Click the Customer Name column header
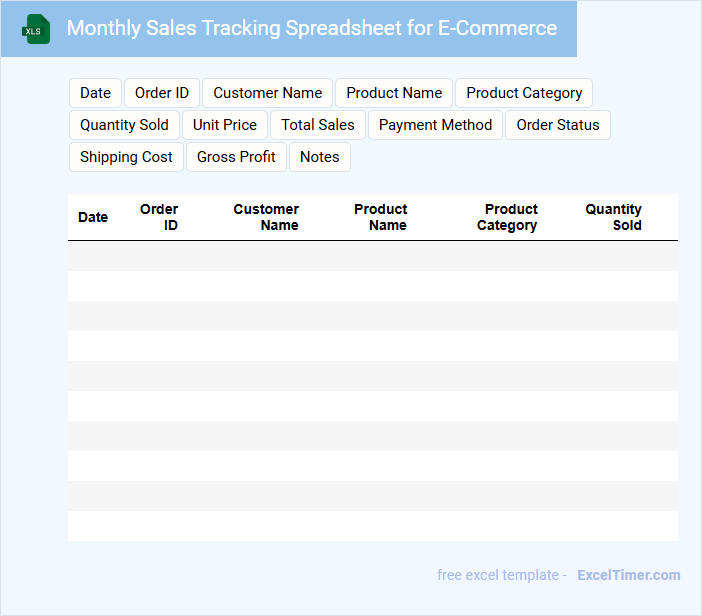702x616 pixels. click(x=267, y=217)
